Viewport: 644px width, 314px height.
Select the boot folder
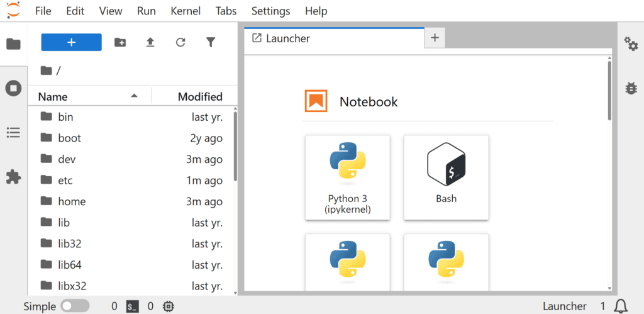point(131,138)
